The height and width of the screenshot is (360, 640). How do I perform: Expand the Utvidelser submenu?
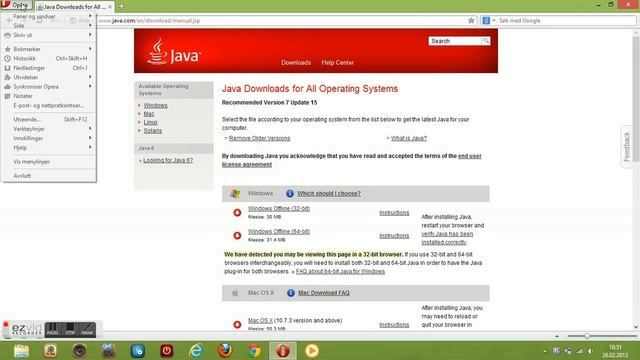pyautogui.click(x=49, y=77)
